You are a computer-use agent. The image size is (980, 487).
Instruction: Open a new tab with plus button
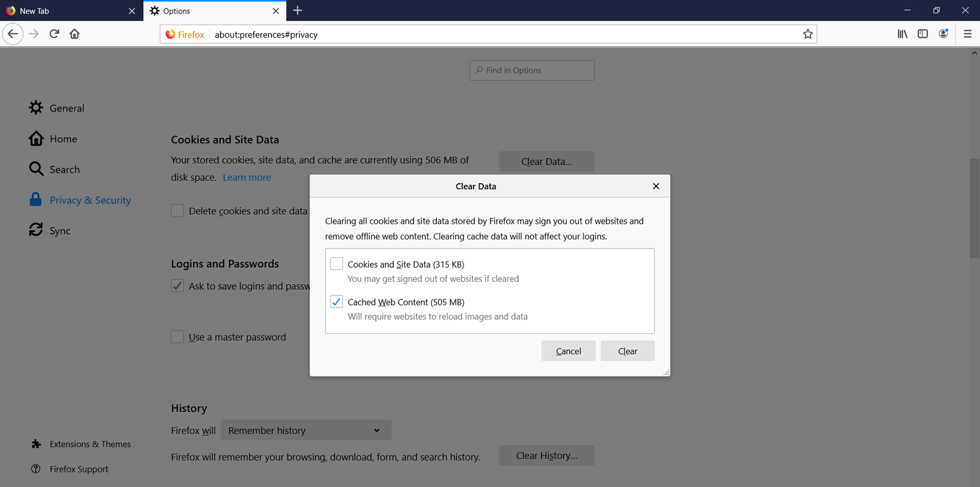coord(298,11)
